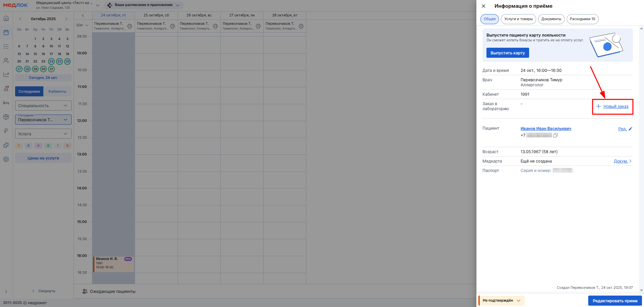The height and width of the screenshot is (307, 644).
Task: Expand the Специальность dropdown
Action: (x=43, y=106)
